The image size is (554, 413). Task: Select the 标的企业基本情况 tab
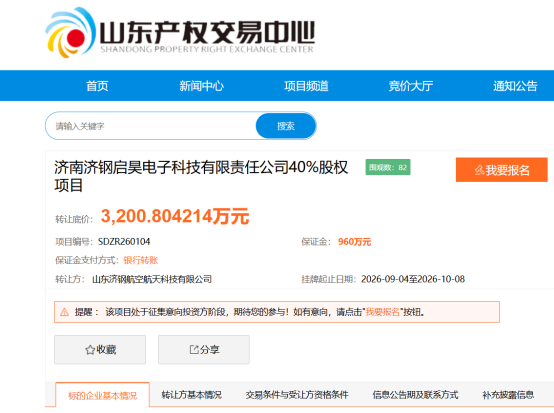click(102, 395)
